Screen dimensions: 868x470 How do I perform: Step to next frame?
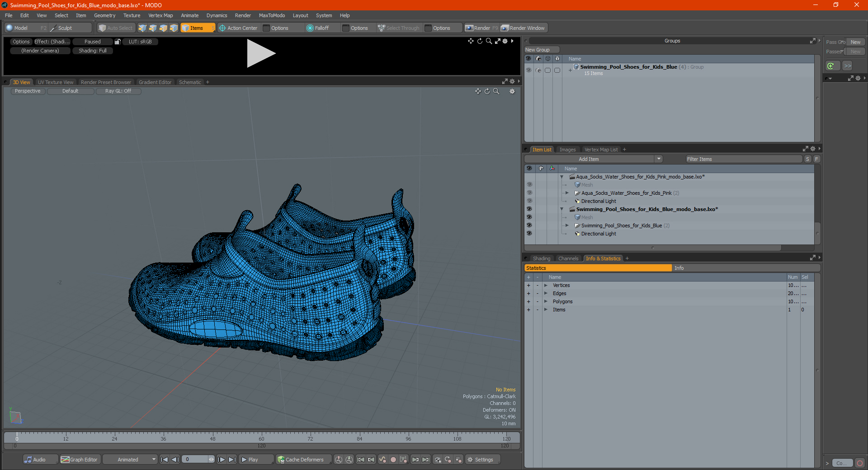(x=222, y=460)
